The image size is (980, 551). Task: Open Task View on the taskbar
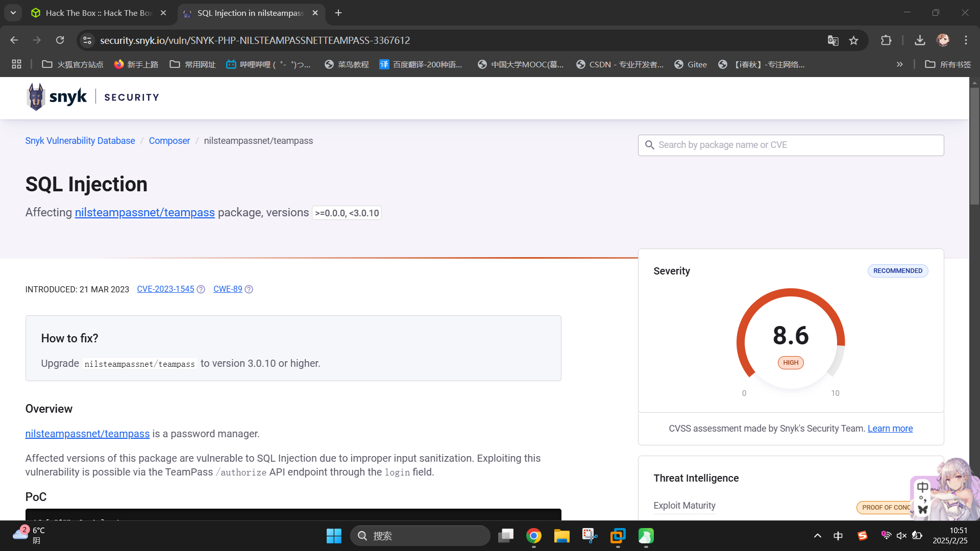click(506, 536)
